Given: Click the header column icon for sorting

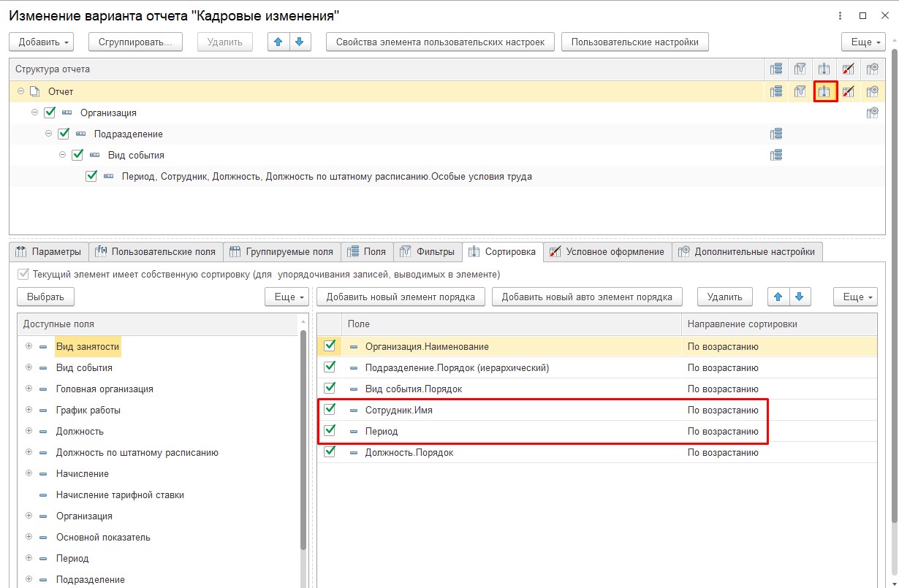Looking at the screenshot, I should pyautogui.click(x=824, y=69).
